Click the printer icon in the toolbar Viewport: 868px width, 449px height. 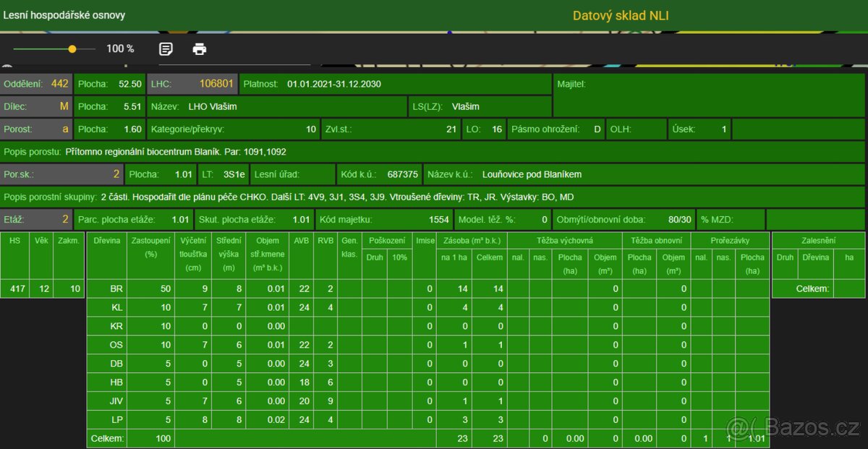point(200,49)
